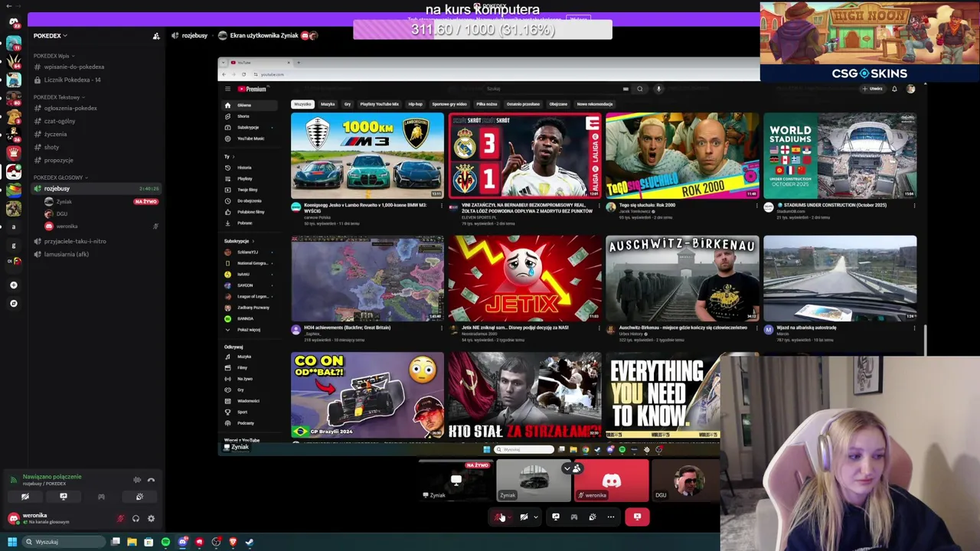Click YouTube notifications bell in shared screen
This screenshot has width=980, height=551.
tap(894, 89)
